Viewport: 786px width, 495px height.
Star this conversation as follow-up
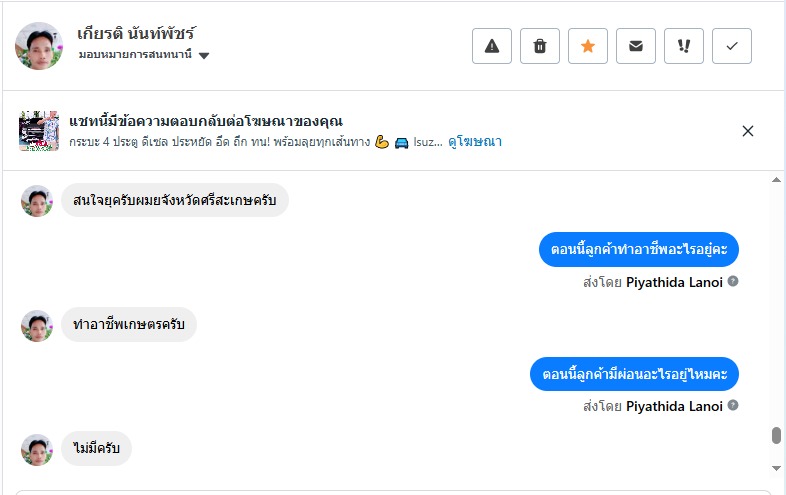tap(588, 46)
